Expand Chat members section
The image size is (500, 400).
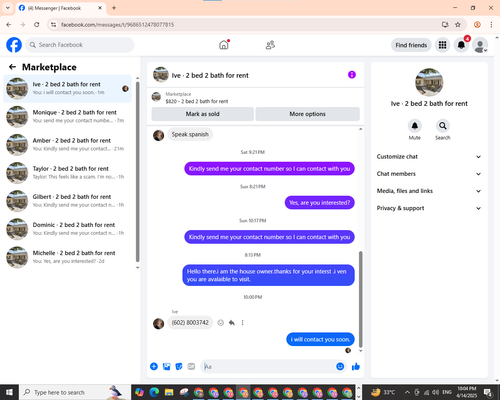[x=429, y=174]
